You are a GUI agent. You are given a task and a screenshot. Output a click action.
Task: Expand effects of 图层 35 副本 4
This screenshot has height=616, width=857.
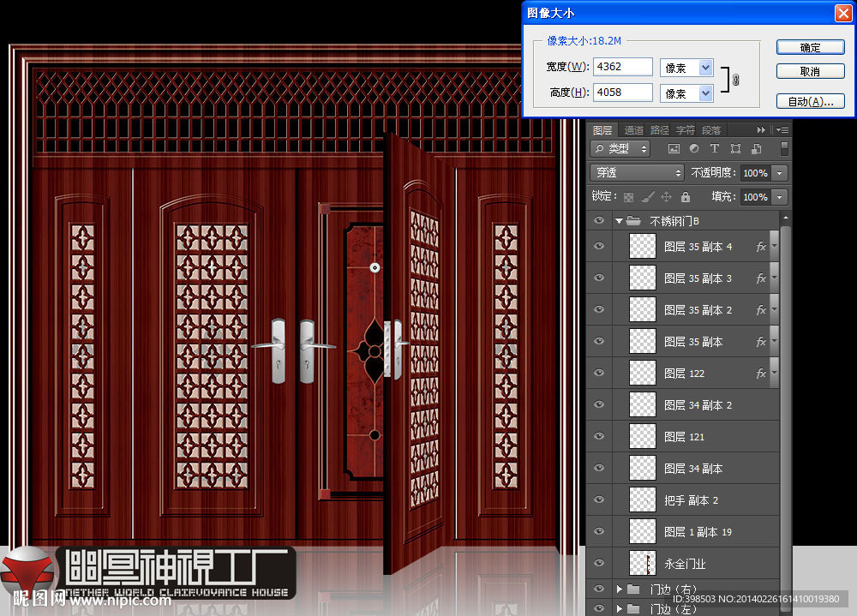[774, 247]
